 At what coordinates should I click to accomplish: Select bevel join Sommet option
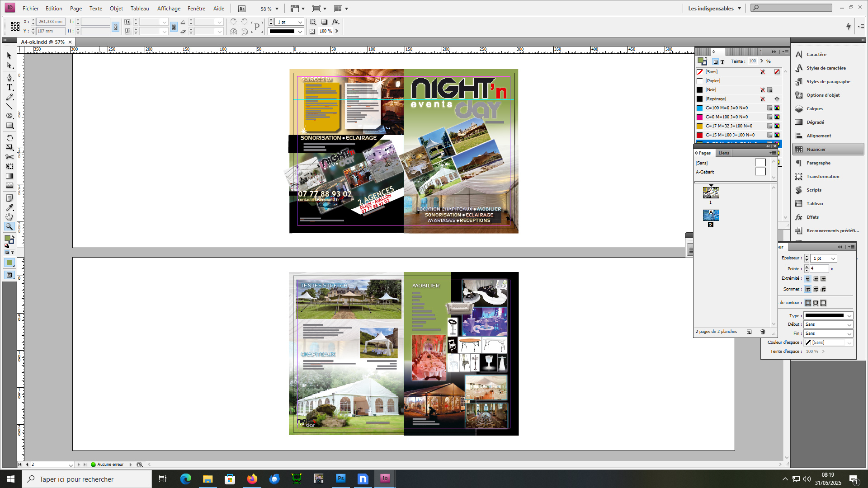(x=823, y=289)
